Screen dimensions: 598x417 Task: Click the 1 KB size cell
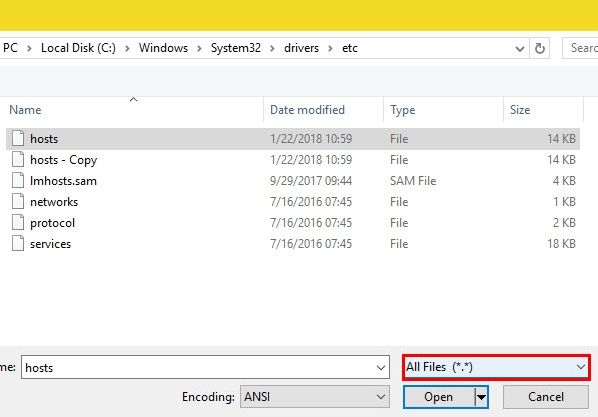[564, 202]
